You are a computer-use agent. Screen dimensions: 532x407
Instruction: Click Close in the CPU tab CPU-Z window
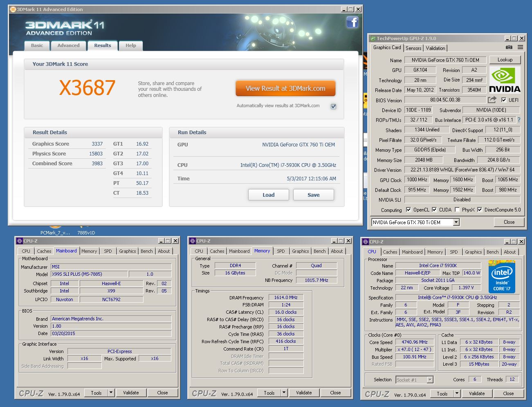coord(508,394)
